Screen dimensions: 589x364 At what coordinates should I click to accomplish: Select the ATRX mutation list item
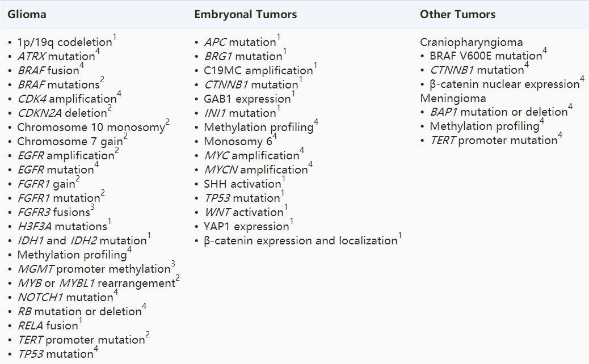tap(56, 57)
